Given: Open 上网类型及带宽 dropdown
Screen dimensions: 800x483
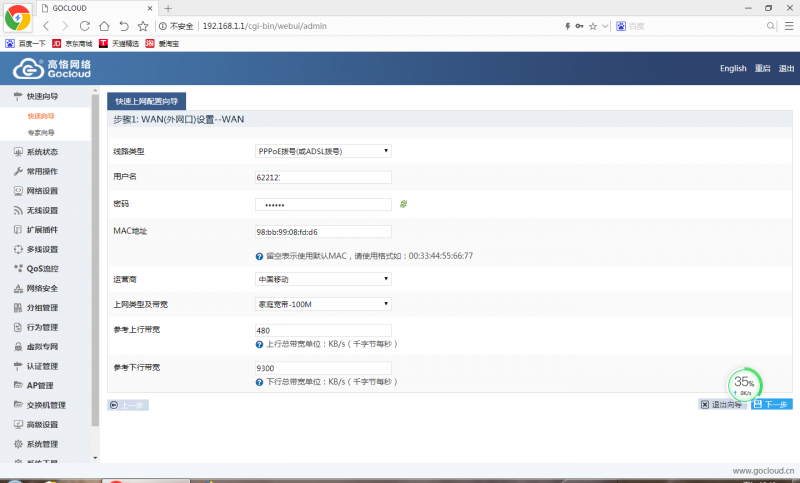Looking at the screenshot, I should 323,304.
